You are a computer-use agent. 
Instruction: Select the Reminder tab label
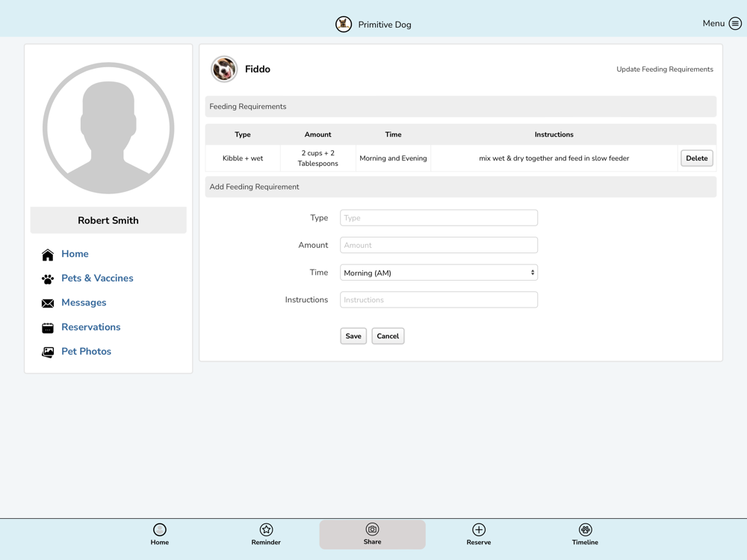(x=266, y=542)
